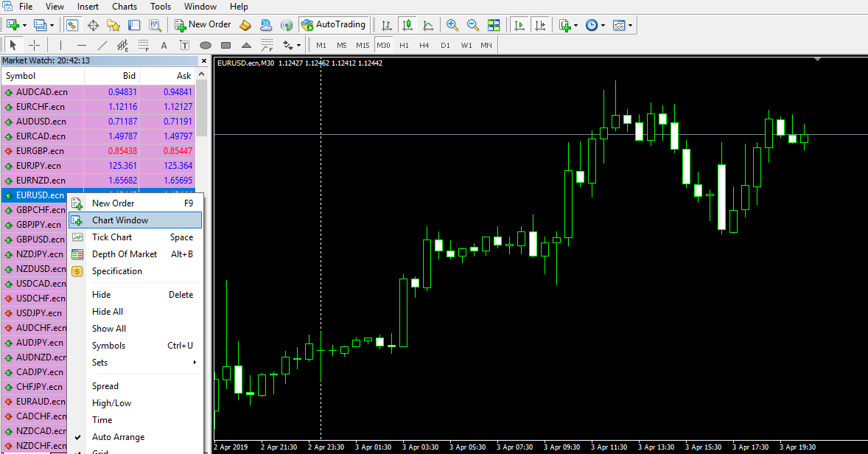Expand the Arrows tool dropdown
Screen dimensions: 868x454
pyautogui.click(x=298, y=46)
